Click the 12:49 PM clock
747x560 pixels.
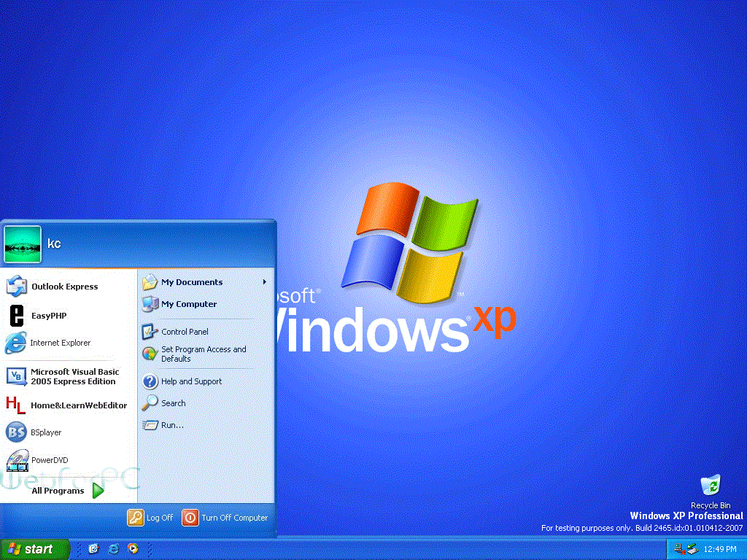pyautogui.click(x=720, y=549)
